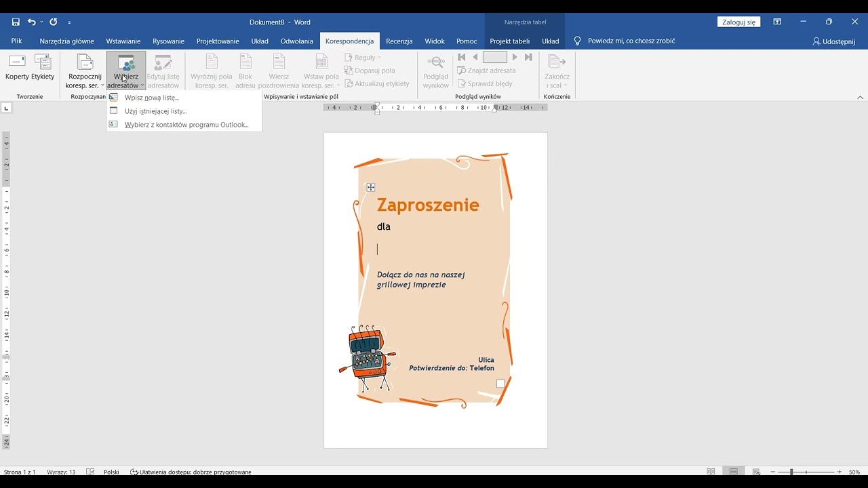The width and height of the screenshot is (868, 488).
Task: Expand Rozpocznij koresp. ser. dropdown
Action: point(85,72)
